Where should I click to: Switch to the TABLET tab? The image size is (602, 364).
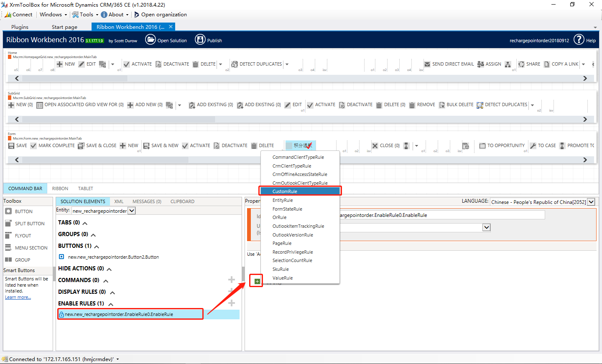click(x=86, y=188)
